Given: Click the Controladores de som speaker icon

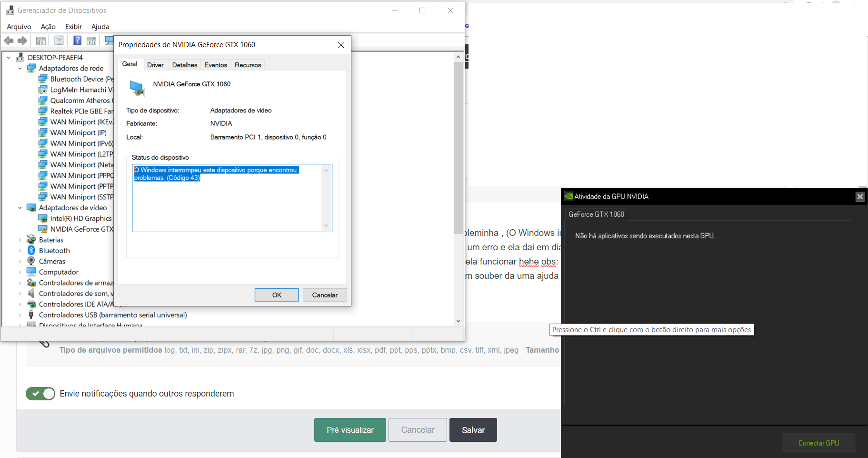Looking at the screenshot, I should (31, 294).
